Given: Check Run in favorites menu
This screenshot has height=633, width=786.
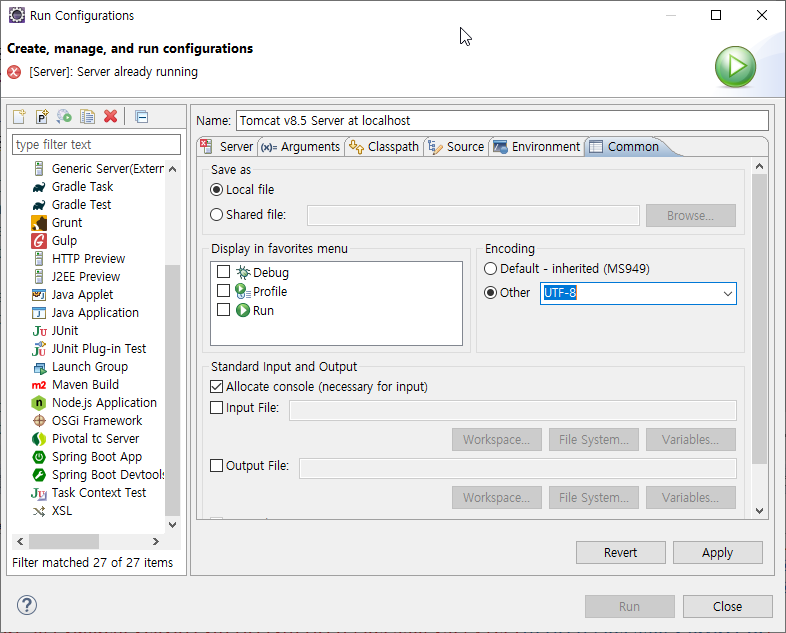Looking at the screenshot, I should tap(224, 310).
